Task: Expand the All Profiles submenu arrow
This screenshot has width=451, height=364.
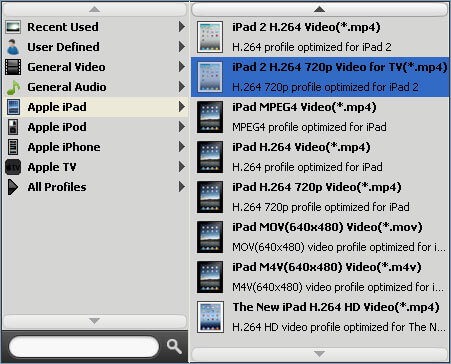Action: (x=182, y=187)
